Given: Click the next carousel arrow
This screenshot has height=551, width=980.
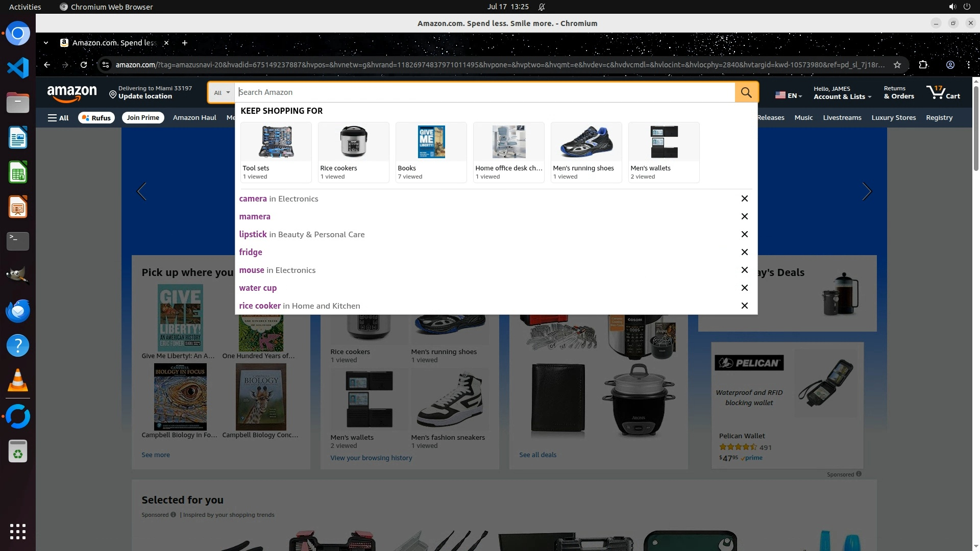Looking at the screenshot, I should point(866,191).
